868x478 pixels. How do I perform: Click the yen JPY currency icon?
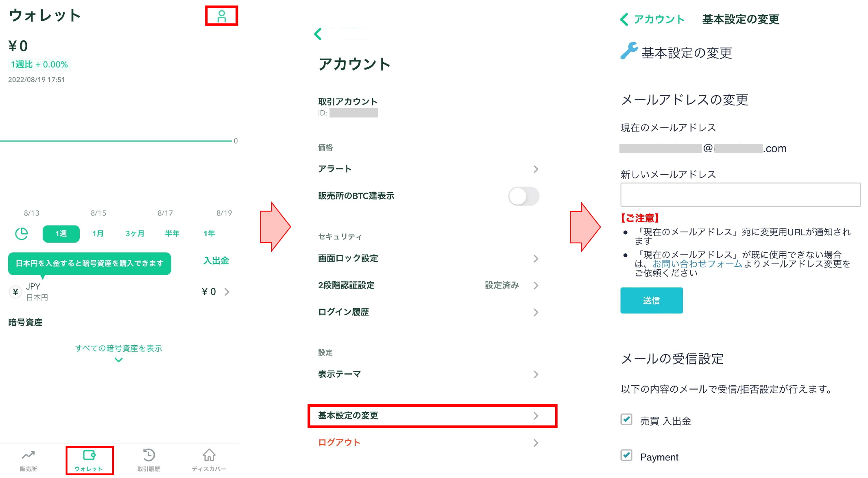point(15,292)
